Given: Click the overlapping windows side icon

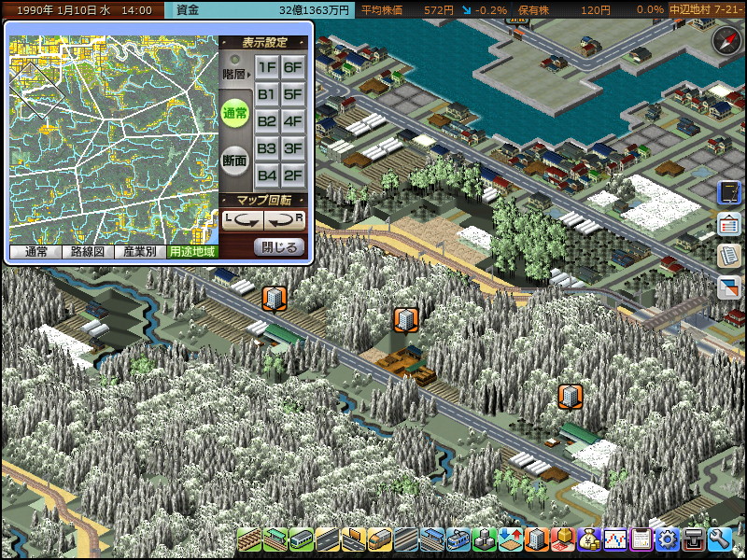Looking at the screenshot, I should (x=729, y=287).
